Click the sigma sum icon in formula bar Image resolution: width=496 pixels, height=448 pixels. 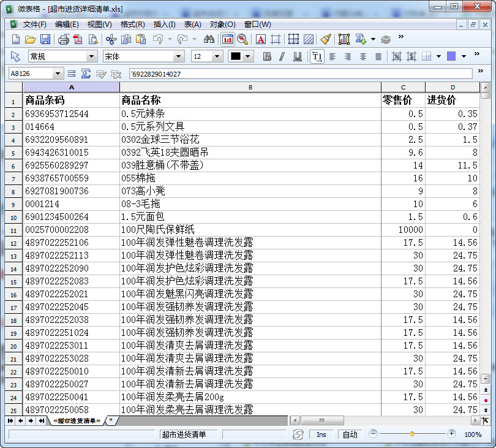pos(86,74)
